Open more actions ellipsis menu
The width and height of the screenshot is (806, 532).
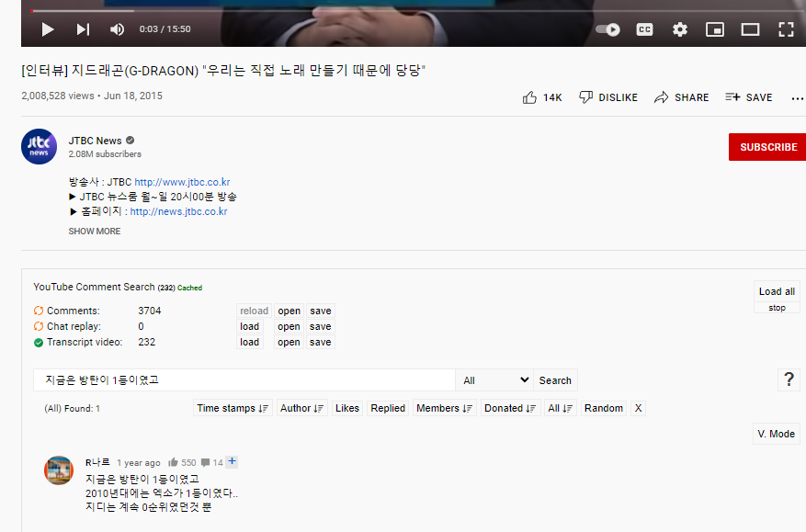(797, 98)
